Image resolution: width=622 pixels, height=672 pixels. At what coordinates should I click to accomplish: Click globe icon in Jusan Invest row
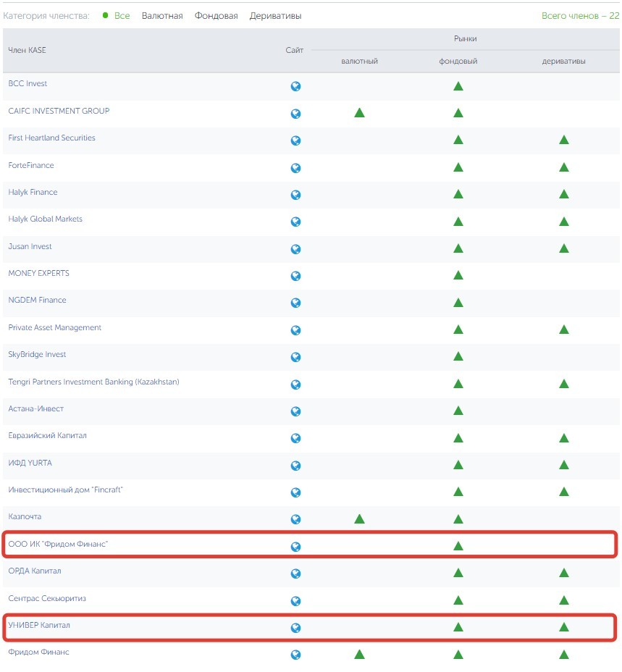[x=295, y=249]
